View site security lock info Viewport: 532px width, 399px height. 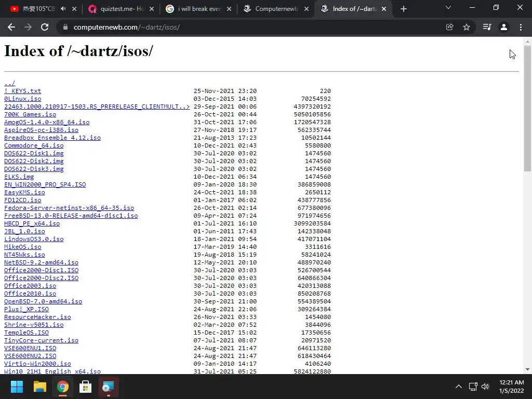65,27
